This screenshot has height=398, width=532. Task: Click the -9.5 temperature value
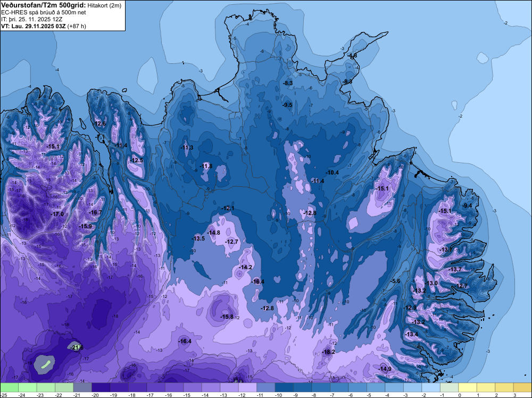pyautogui.click(x=287, y=105)
